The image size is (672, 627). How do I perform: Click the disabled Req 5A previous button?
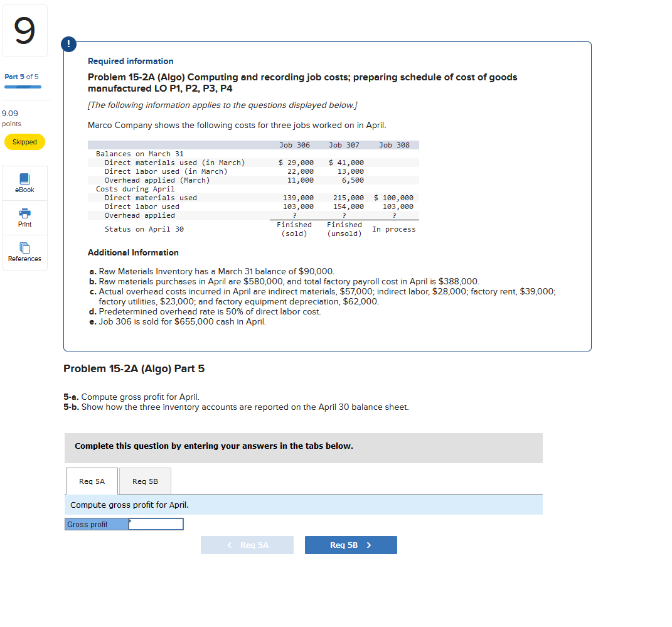(247, 545)
